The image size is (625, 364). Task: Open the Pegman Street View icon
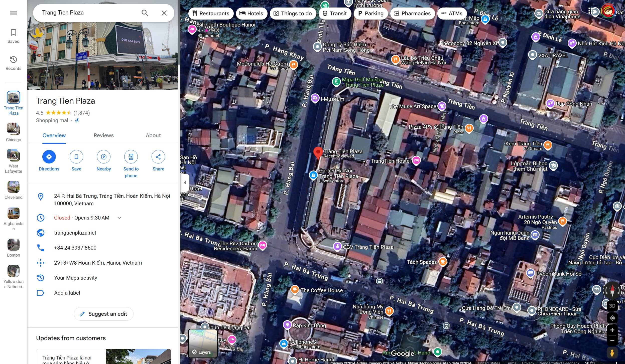point(612,353)
